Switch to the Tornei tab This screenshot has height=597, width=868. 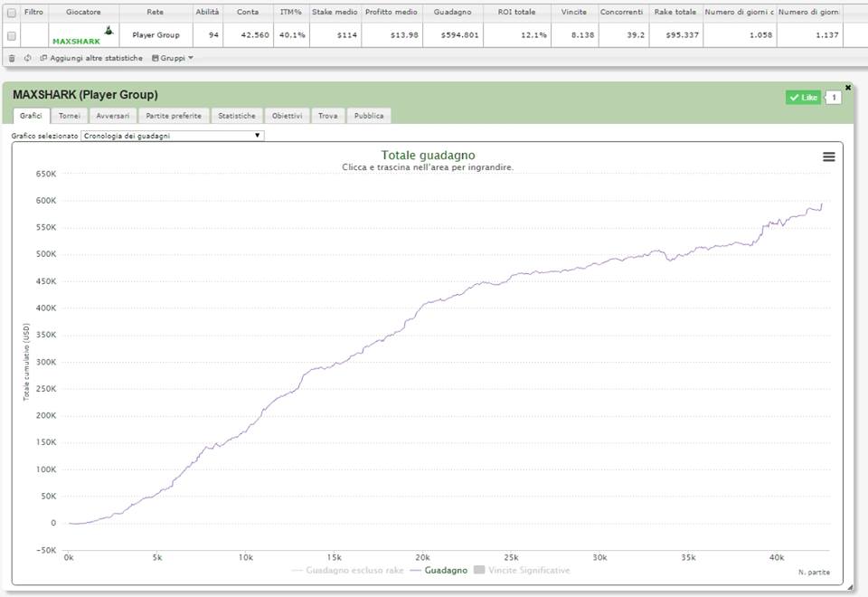[x=69, y=116]
